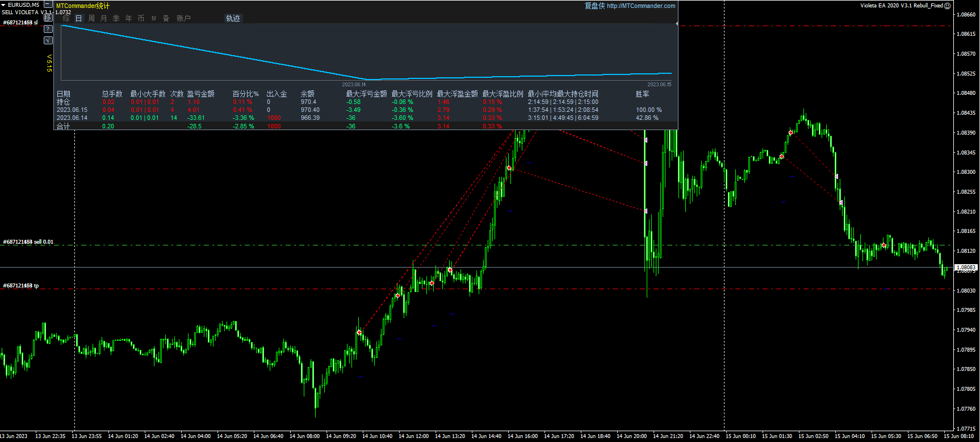
Task: Click the current price 1.08083 marker
Action: [966, 267]
